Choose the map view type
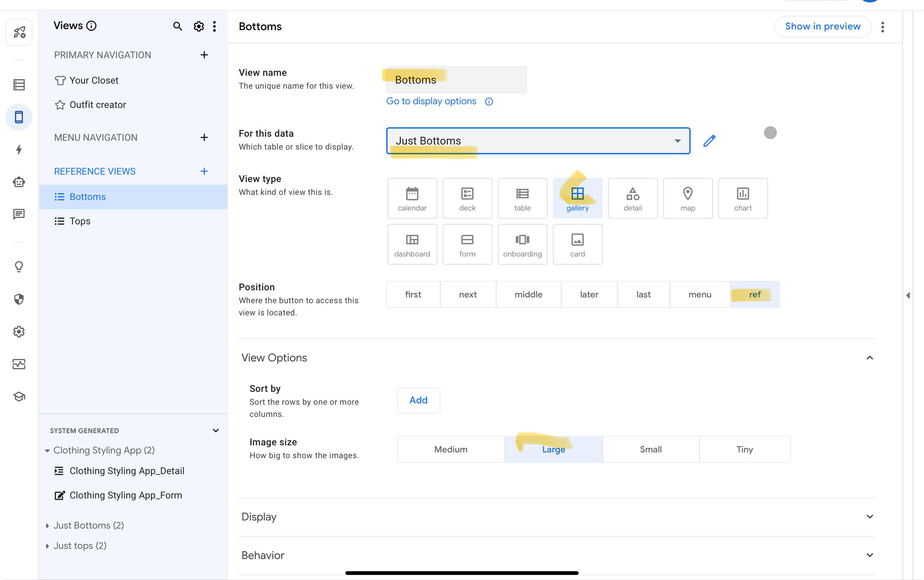Screen dimensions: 924x580 (x=688, y=198)
